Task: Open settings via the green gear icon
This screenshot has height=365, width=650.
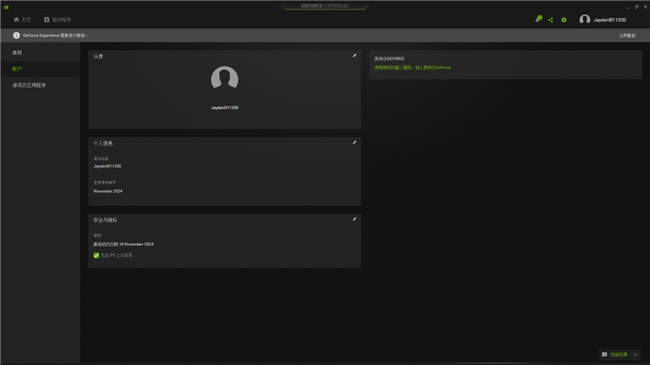Action: coord(564,19)
